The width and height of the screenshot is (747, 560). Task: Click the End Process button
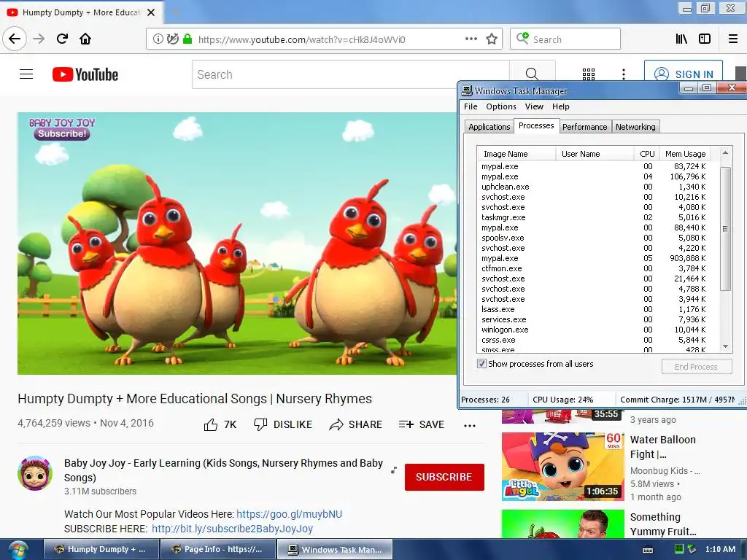(x=696, y=367)
